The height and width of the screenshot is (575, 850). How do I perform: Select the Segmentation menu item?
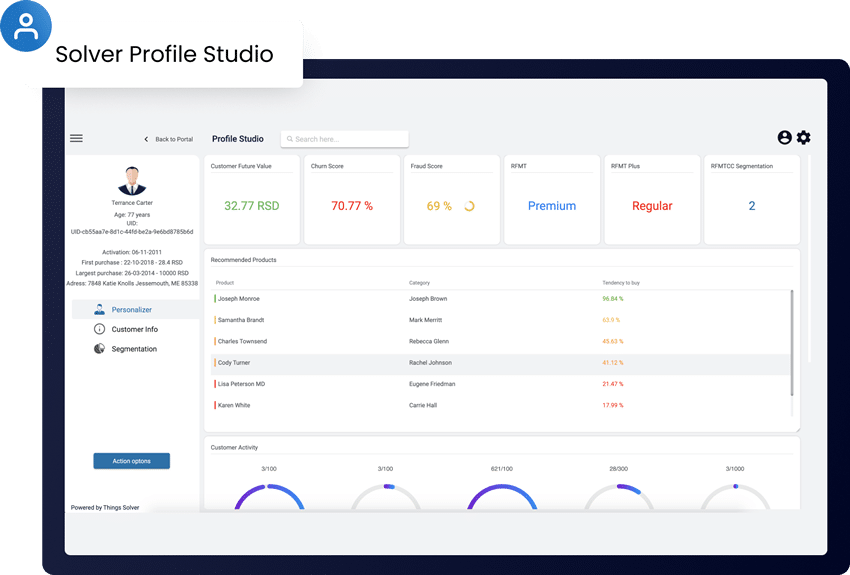coord(136,348)
